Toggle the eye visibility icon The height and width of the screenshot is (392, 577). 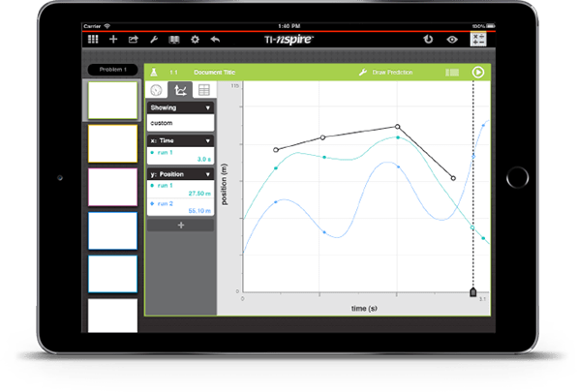[x=452, y=40]
